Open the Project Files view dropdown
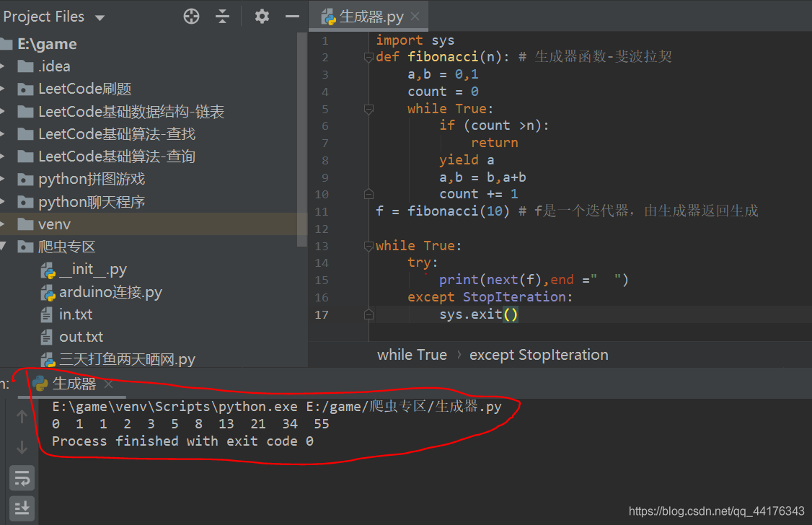This screenshot has width=812, height=525. [x=100, y=17]
